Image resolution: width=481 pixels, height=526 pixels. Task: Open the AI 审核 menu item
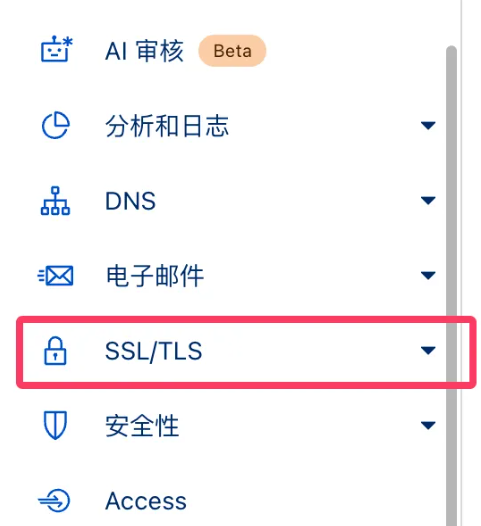pos(144,51)
